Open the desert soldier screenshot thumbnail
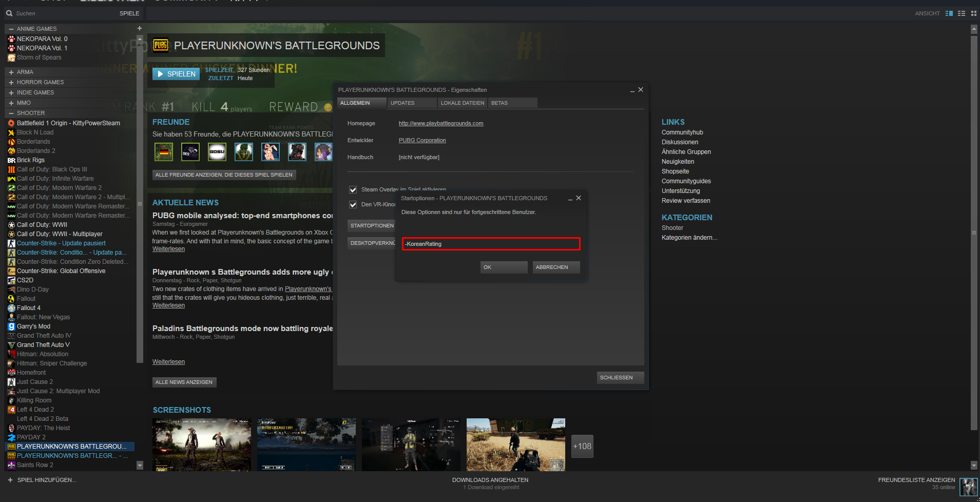 (x=516, y=445)
